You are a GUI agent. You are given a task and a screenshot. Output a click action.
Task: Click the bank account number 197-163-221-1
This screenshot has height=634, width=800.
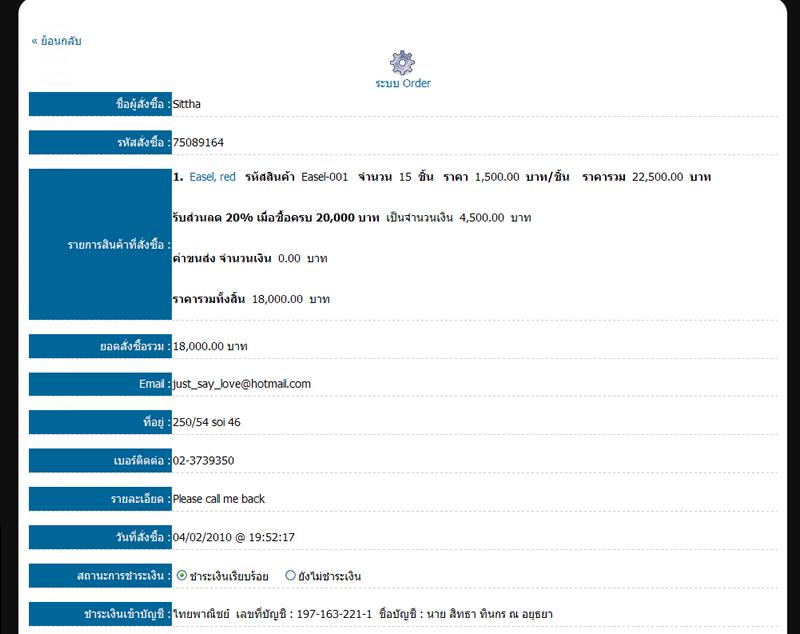point(332,614)
